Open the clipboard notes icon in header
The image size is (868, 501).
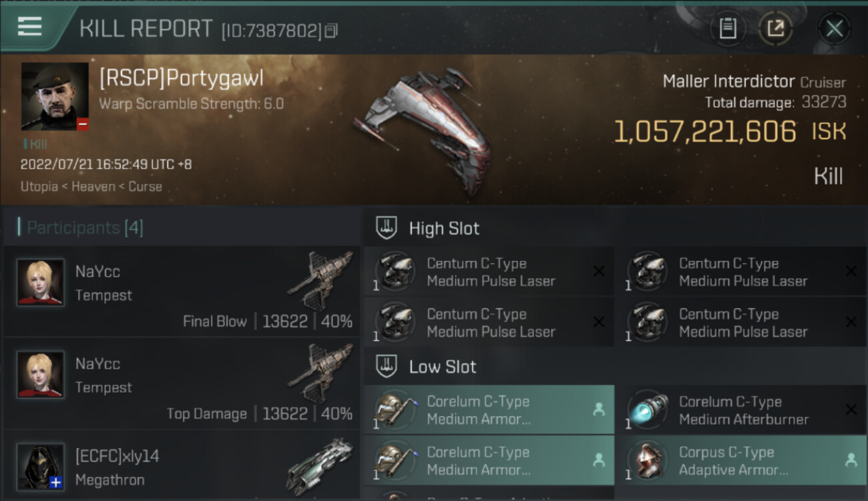click(728, 29)
